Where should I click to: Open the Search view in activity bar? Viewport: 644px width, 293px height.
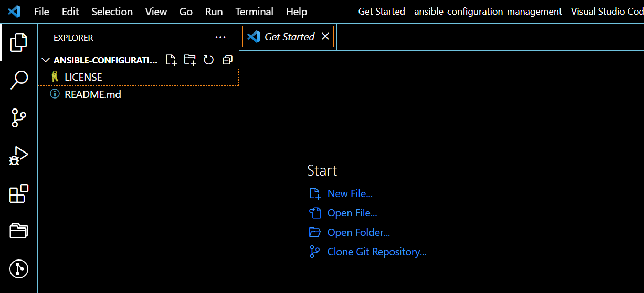pos(19,80)
